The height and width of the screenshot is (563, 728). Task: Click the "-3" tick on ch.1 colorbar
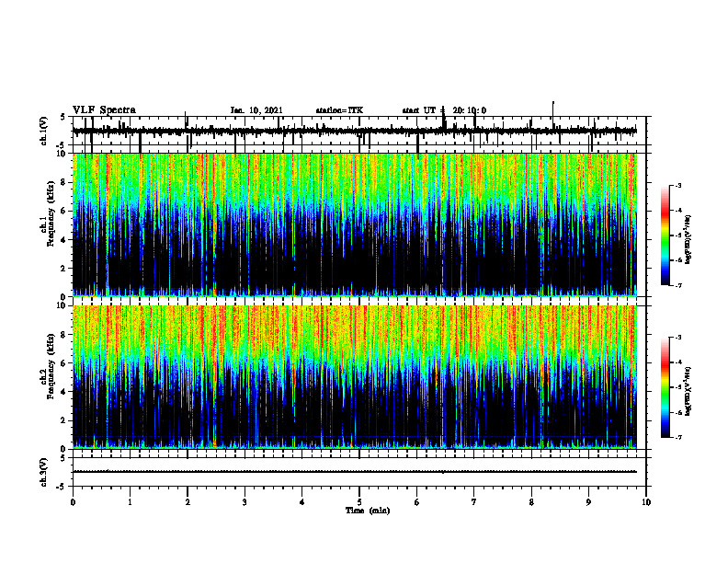coord(678,186)
